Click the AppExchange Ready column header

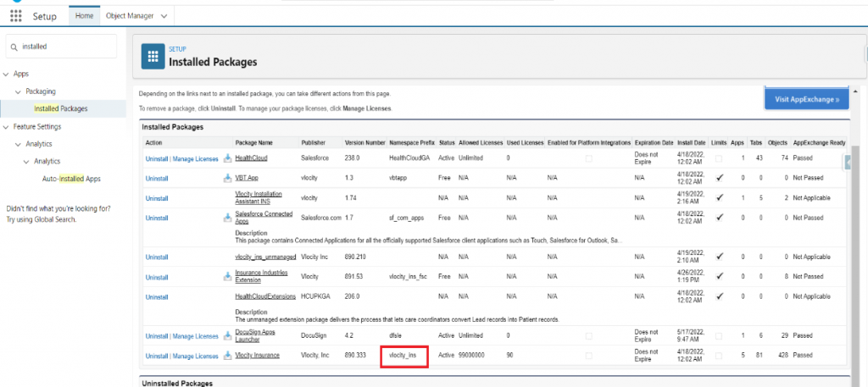820,142
